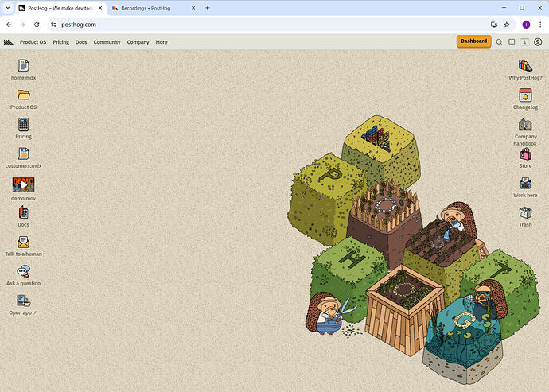Open the Docs desktop icon
Viewport: 549px width, 392px height.
tap(23, 213)
